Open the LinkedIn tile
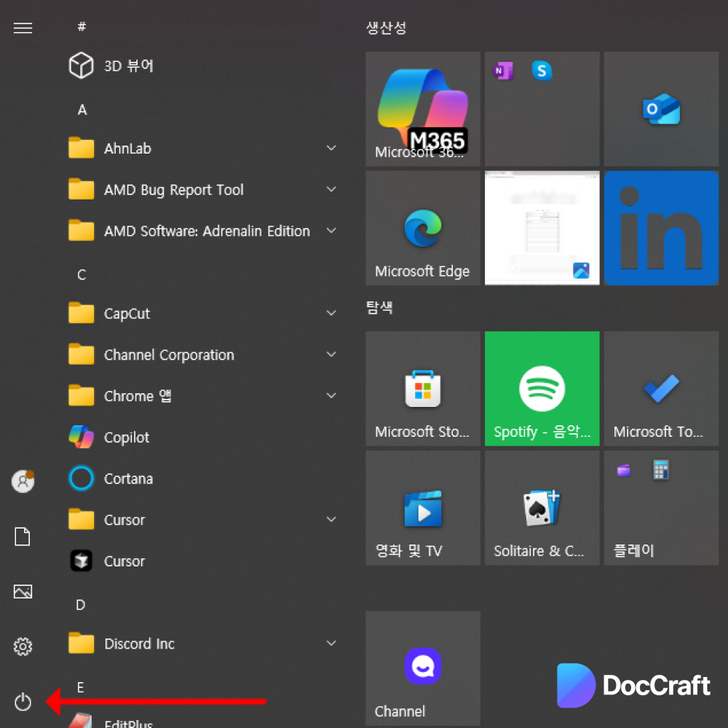This screenshot has height=728, width=728. pyautogui.click(x=661, y=228)
